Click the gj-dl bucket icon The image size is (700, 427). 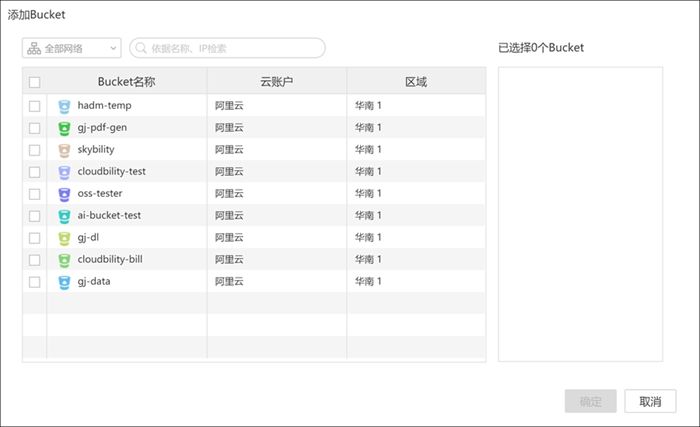click(64, 238)
